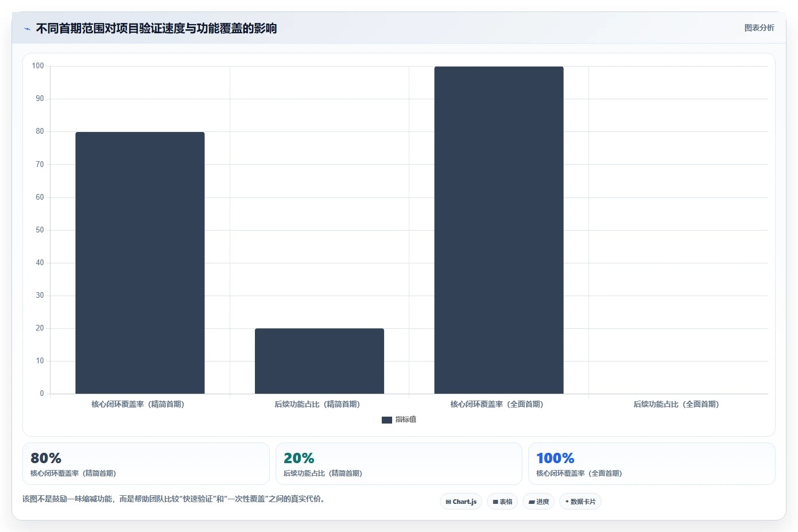This screenshot has width=798, height=532.
Task: Click the 进度 tag chip
Action: click(539, 502)
